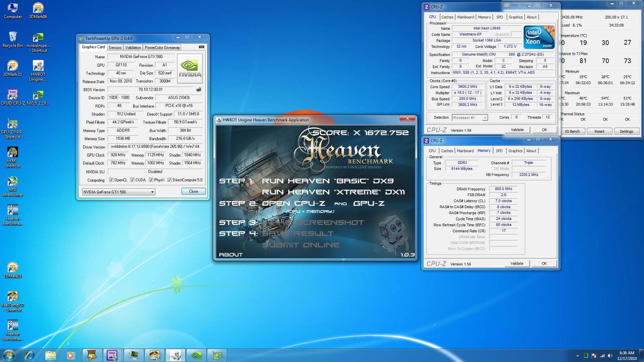Open the HFM shortcut on desktop

pyautogui.click(x=12, y=157)
